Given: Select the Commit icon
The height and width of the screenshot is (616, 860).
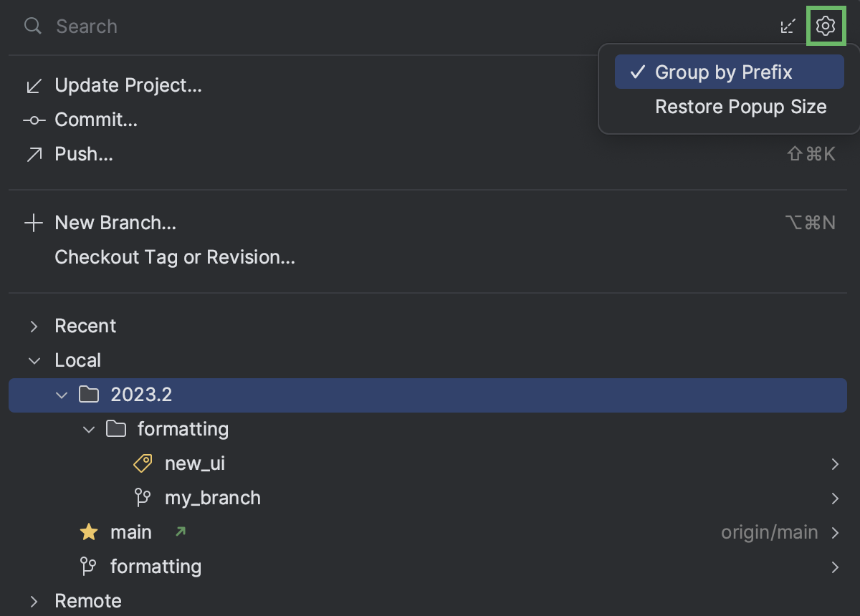Looking at the screenshot, I should [x=34, y=120].
